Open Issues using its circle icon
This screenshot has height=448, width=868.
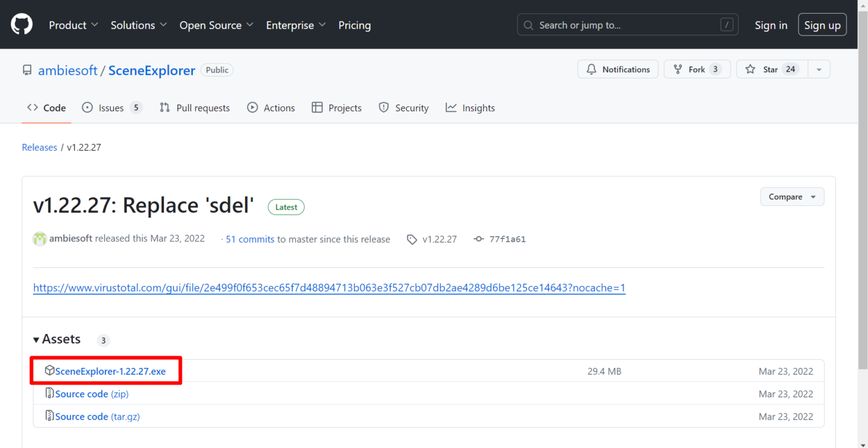87,107
